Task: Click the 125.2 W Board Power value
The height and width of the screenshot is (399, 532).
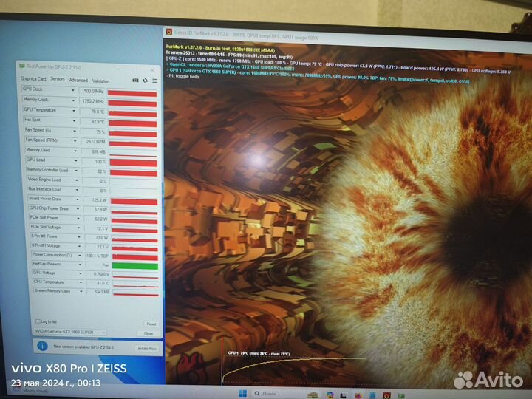Action: tap(100, 200)
